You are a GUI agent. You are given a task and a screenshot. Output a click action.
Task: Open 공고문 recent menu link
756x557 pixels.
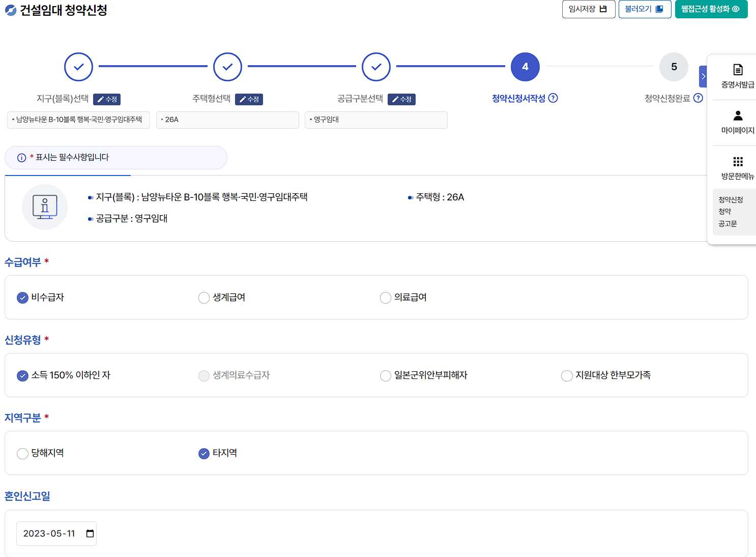click(x=728, y=224)
